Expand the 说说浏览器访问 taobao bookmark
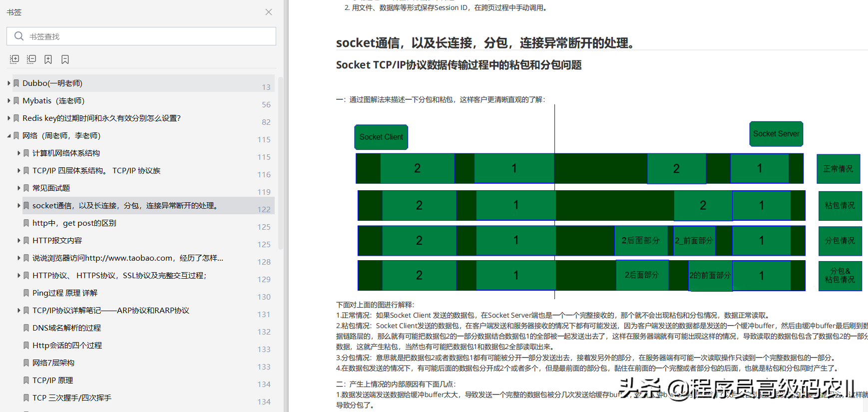The height and width of the screenshot is (412, 868). (18, 258)
